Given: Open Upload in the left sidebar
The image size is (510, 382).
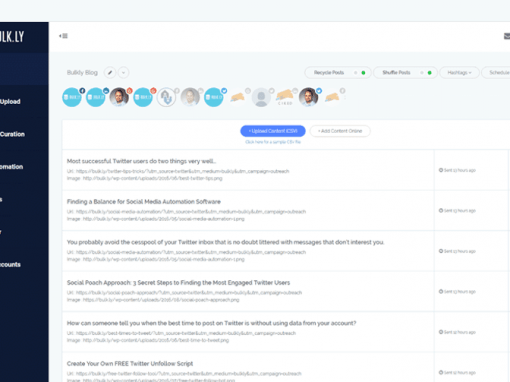Looking at the screenshot, I should [10, 102].
